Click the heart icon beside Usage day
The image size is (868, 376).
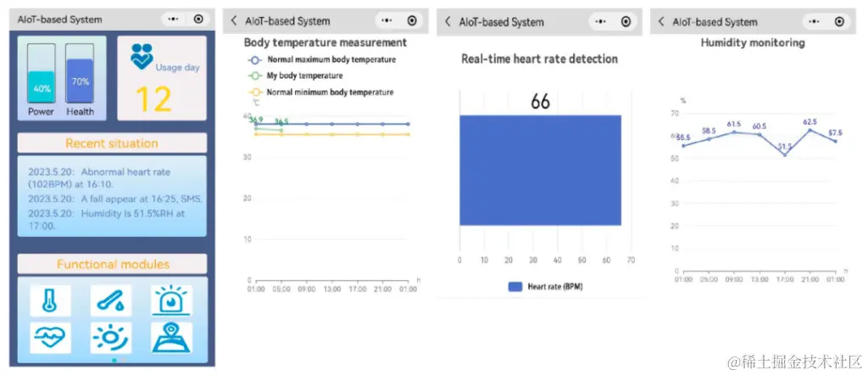click(x=142, y=56)
